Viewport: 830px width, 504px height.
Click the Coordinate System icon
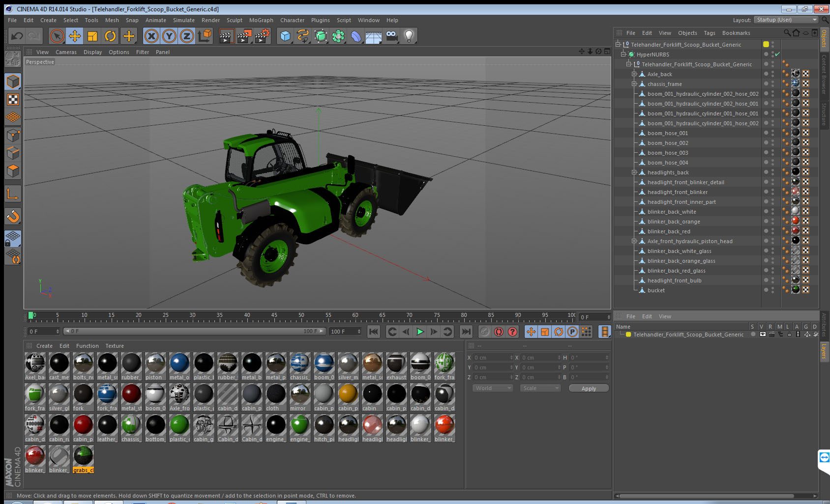(x=205, y=36)
